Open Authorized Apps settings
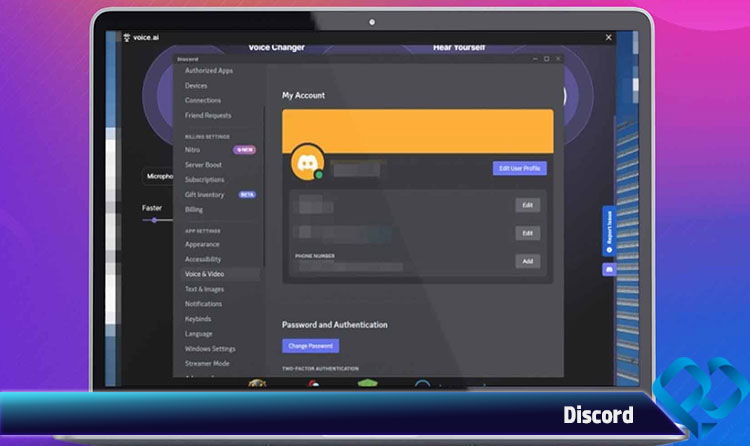Screen dimensions: 750x446 click(x=209, y=70)
